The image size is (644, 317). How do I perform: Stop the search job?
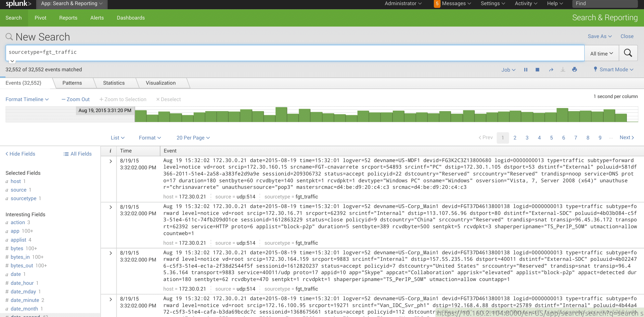click(x=537, y=70)
